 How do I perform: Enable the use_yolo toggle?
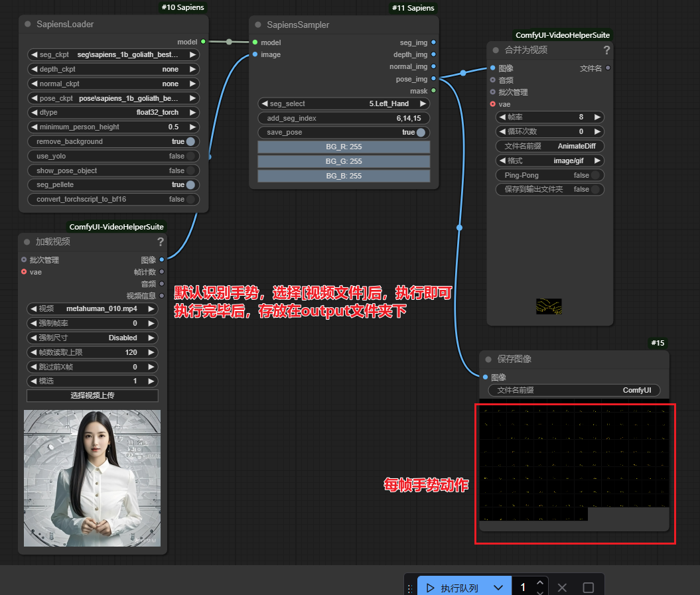(x=190, y=156)
